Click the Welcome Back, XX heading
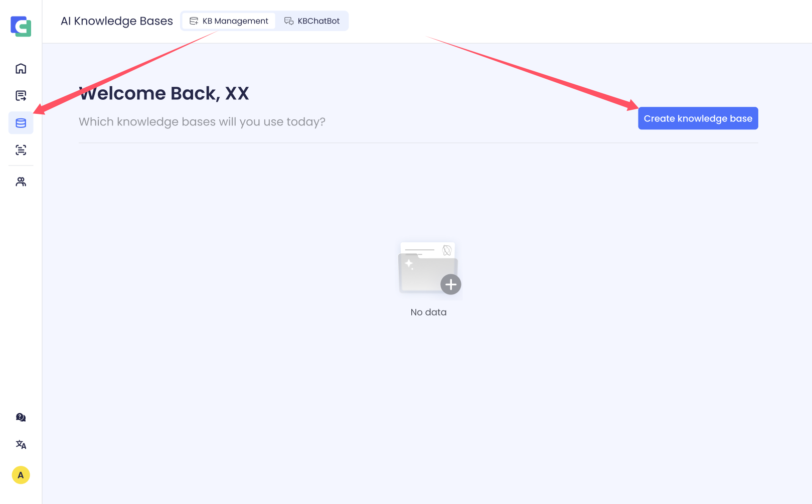Image resolution: width=812 pixels, height=504 pixels. tap(164, 93)
